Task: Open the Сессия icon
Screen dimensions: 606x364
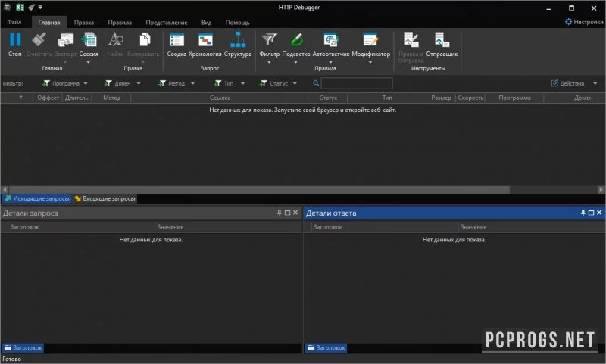Action: [x=89, y=39]
